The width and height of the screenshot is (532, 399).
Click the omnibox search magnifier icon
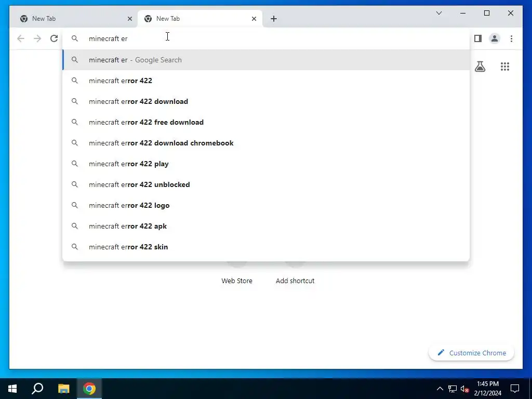(x=75, y=38)
